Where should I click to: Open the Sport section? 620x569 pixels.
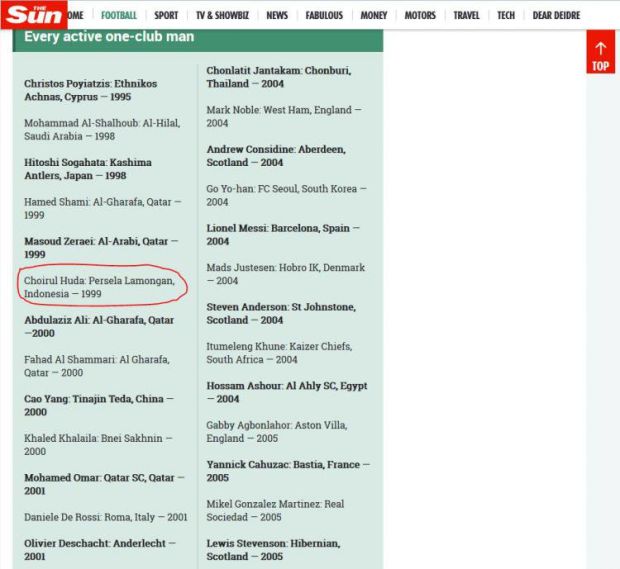(166, 15)
